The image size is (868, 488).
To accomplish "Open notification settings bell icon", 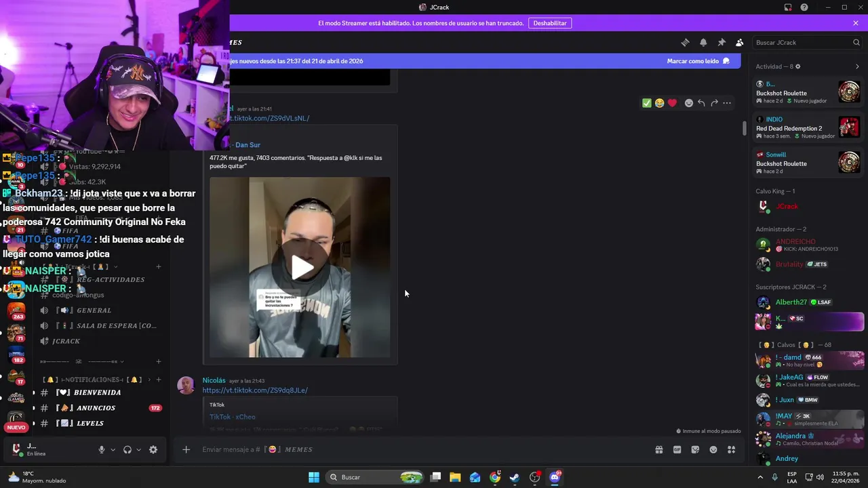I will tap(703, 42).
